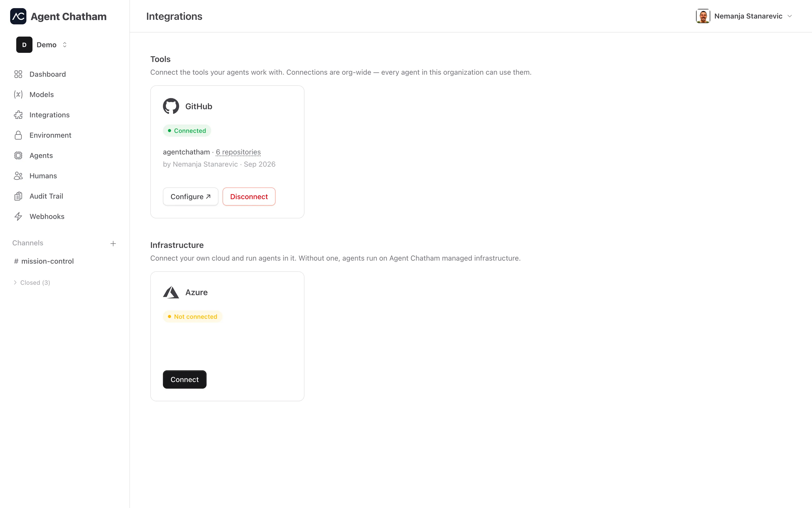Click the Dashboard grid icon

[x=18, y=74]
